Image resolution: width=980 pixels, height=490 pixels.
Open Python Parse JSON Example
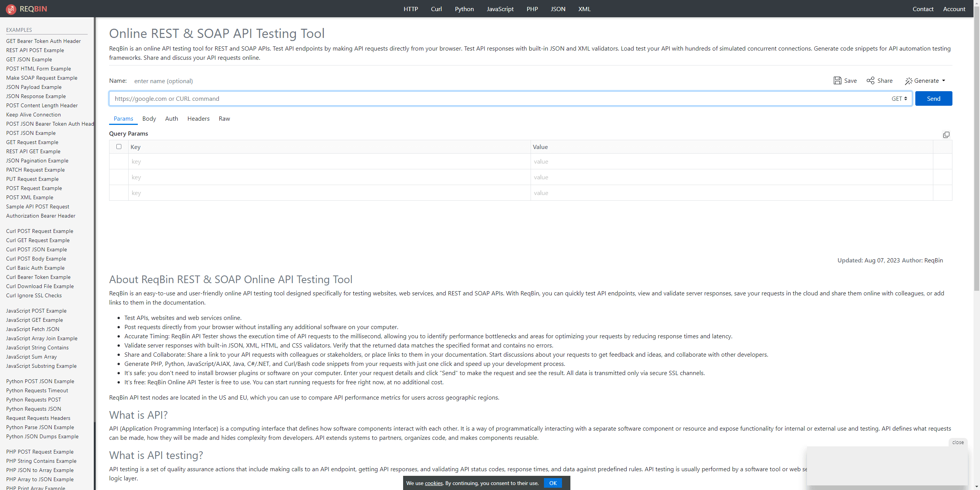40,427
